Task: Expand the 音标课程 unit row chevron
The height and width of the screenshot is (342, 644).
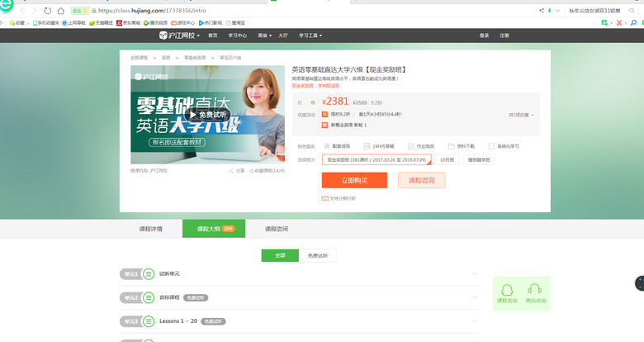Action: [475, 297]
